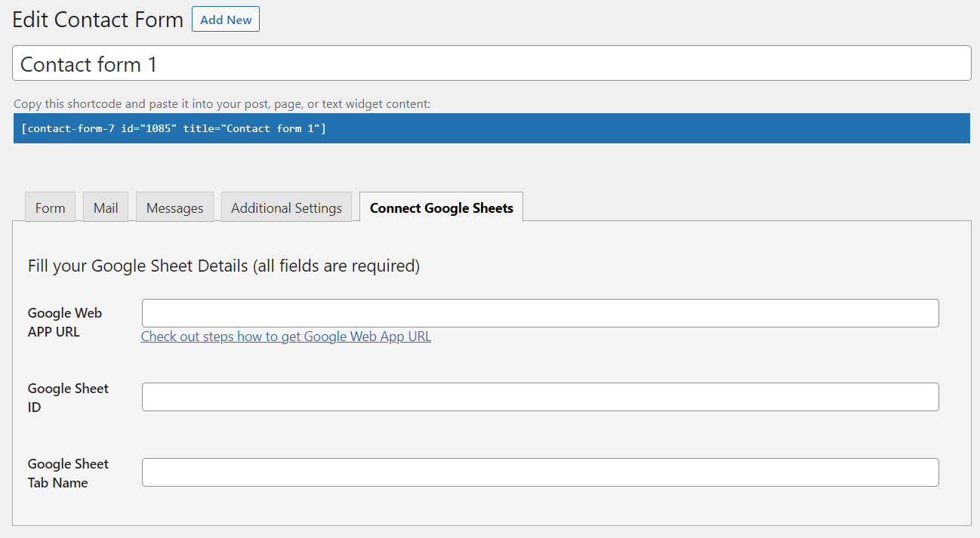980x538 pixels.
Task: Click the Add New button
Action: coord(226,20)
